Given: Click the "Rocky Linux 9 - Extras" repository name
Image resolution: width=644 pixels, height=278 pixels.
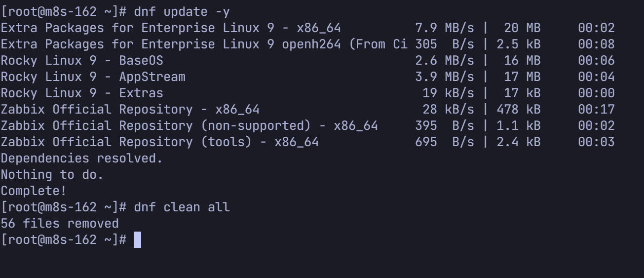Looking at the screenshot, I should (x=81, y=93).
